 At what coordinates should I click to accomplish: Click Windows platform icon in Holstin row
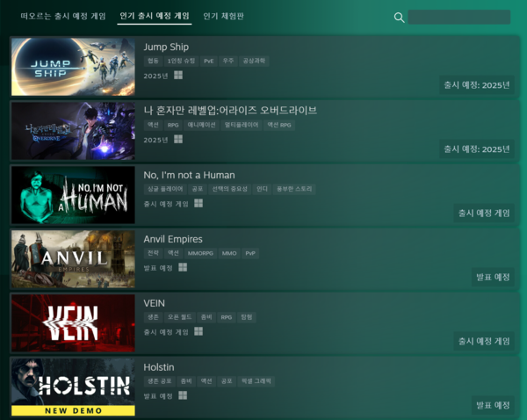pyautogui.click(x=183, y=395)
